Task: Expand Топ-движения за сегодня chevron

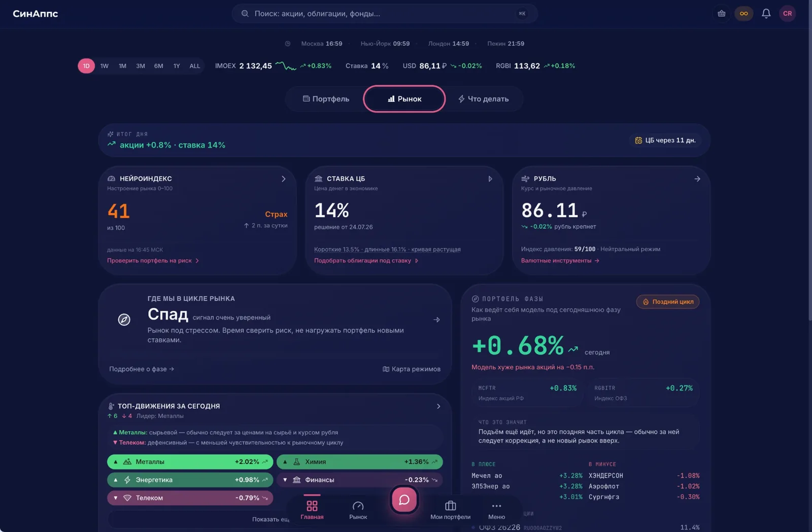Action: pos(439,407)
